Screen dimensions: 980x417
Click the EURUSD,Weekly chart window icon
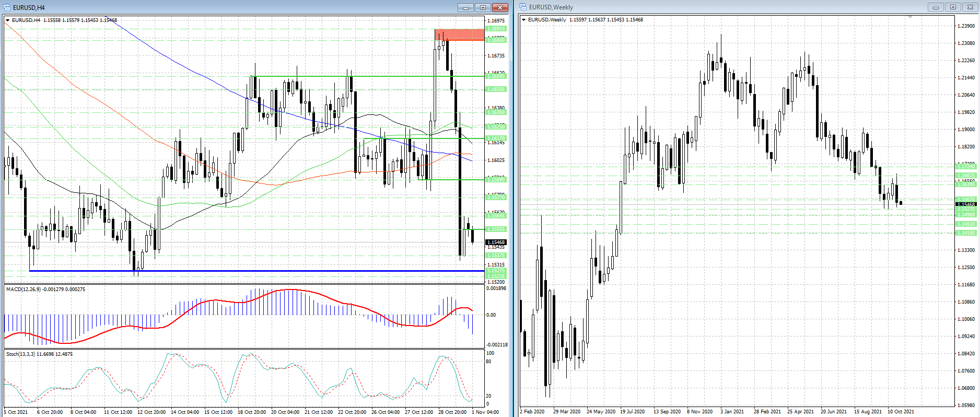pos(523,7)
